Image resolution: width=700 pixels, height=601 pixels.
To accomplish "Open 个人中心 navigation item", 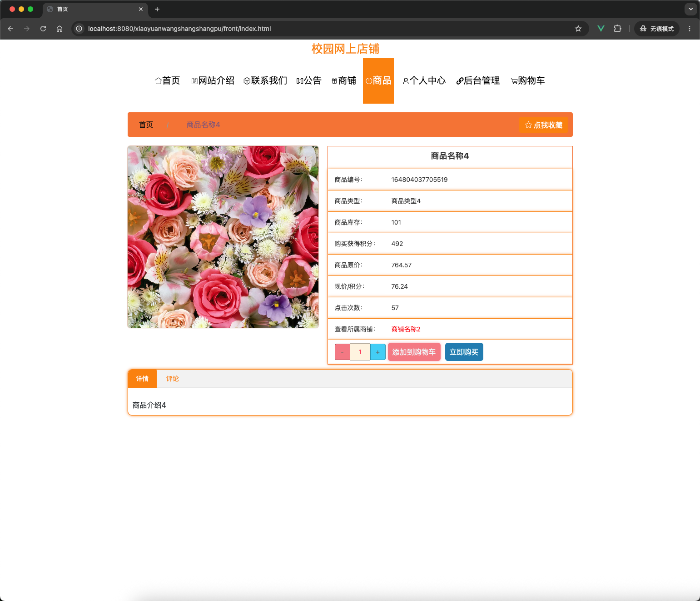I will [x=424, y=80].
